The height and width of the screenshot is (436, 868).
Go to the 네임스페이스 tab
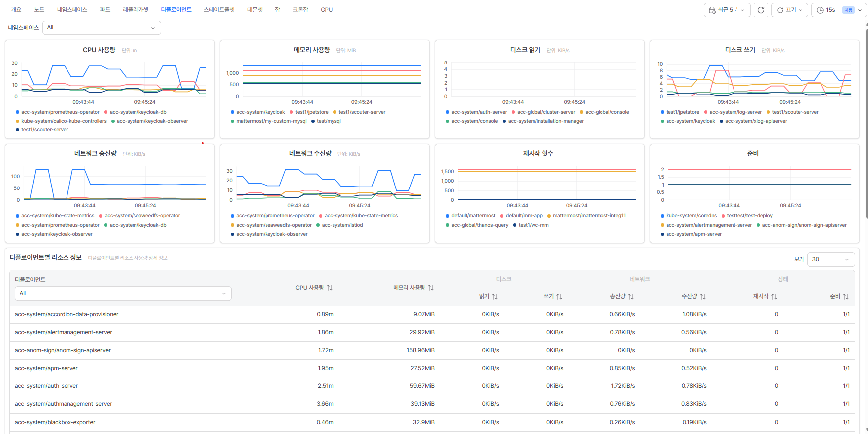[x=72, y=10]
